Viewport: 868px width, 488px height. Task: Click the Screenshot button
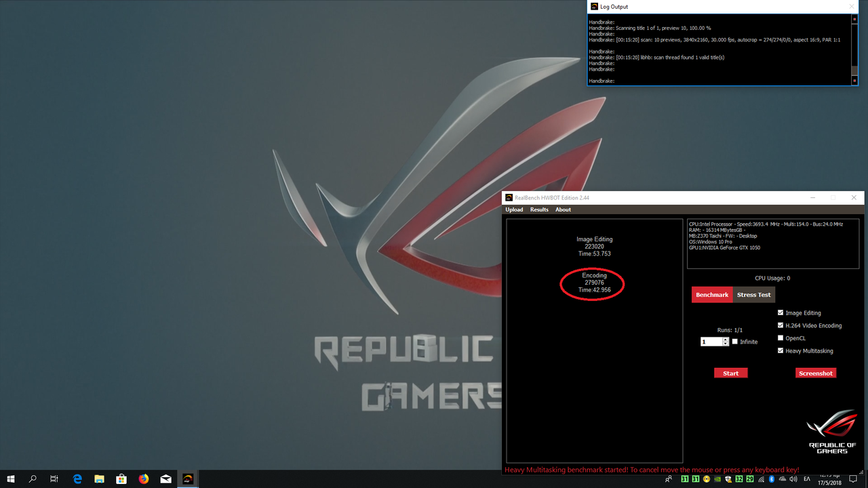(x=816, y=373)
